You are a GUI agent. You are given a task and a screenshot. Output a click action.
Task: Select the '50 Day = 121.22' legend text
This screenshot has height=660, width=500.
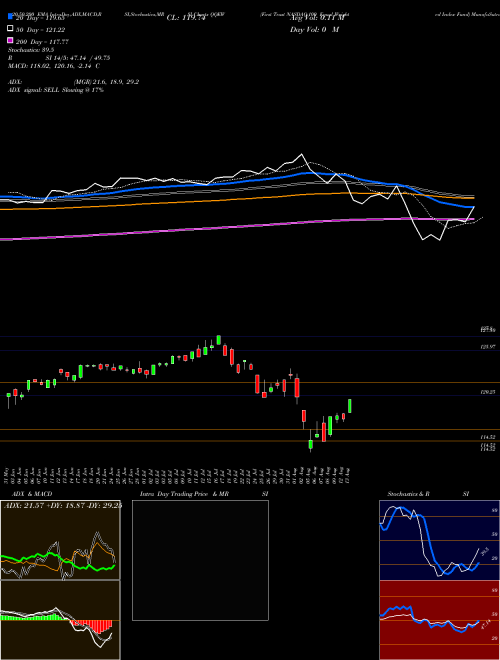click(40, 30)
